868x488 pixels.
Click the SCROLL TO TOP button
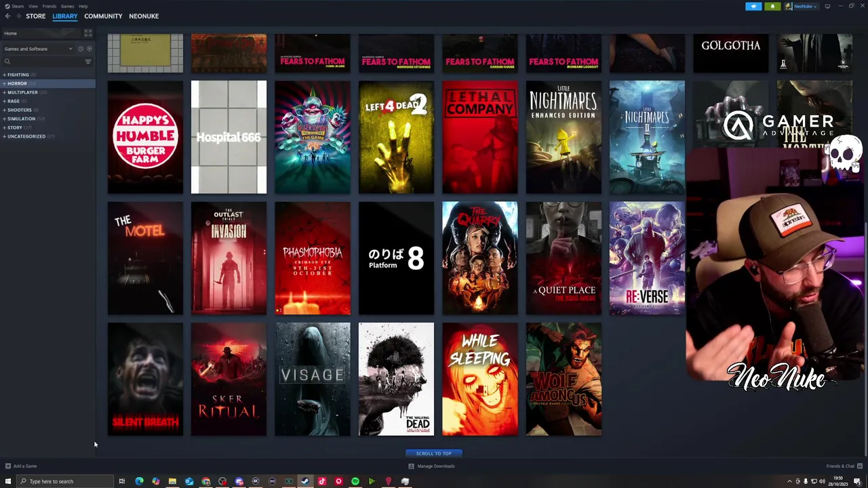[x=434, y=453]
